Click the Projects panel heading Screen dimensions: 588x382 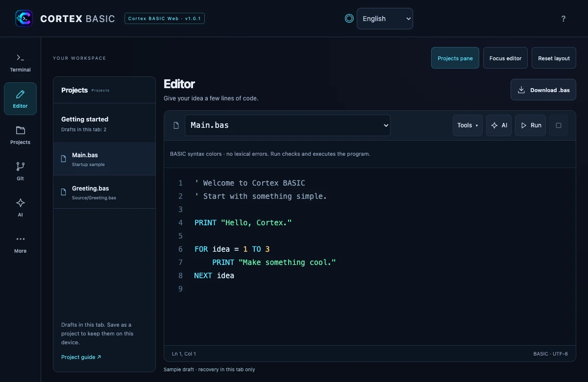click(74, 90)
